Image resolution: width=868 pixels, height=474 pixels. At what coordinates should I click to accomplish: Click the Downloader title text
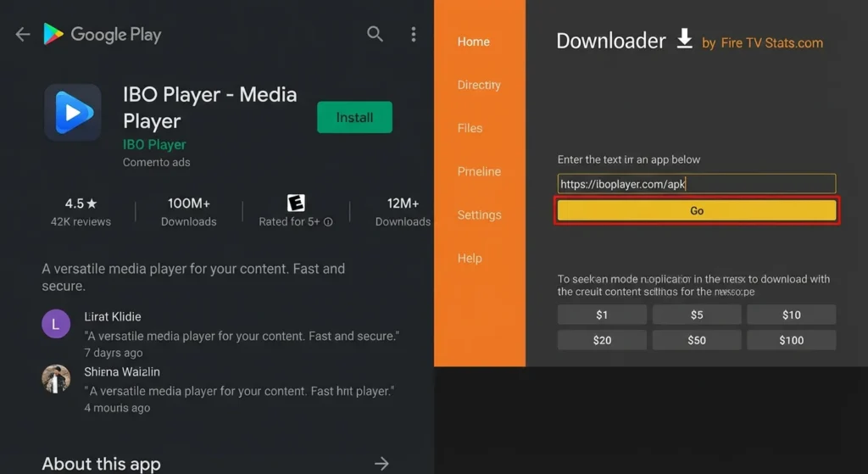click(x=611, y=41)
